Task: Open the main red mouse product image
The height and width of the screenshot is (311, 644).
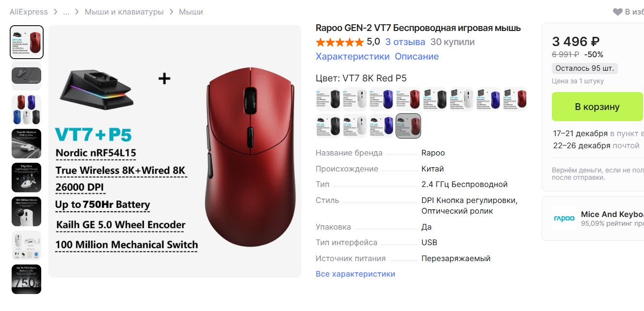Action: coord(175,151)
